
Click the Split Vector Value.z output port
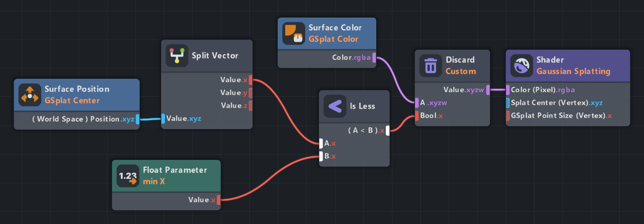click(251, 105)
